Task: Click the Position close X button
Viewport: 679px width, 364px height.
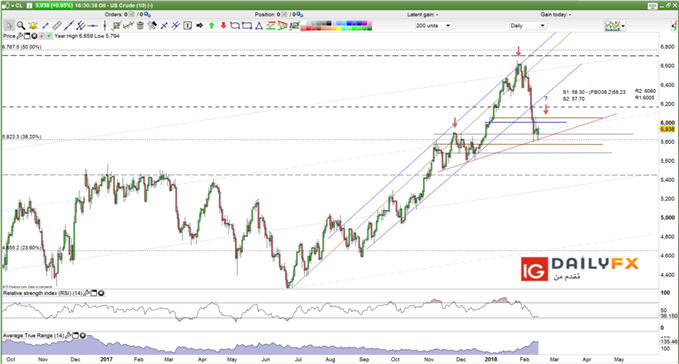Action: tap(284, 15)
